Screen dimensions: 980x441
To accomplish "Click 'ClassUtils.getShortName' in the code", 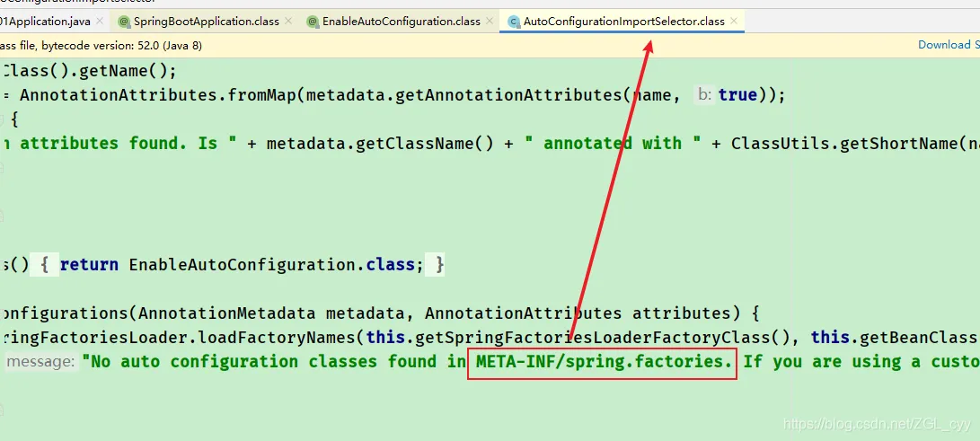I will tap(843, 144).
